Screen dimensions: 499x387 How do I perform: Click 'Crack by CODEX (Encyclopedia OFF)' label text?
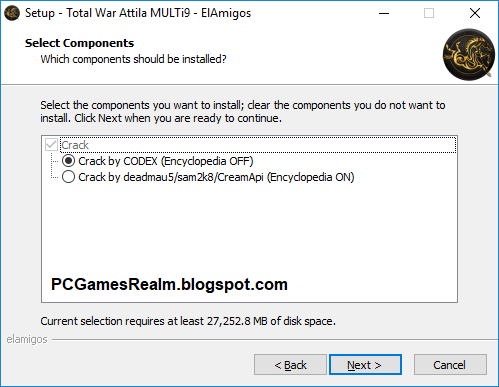pyautogui.click(x=166, y=161)
